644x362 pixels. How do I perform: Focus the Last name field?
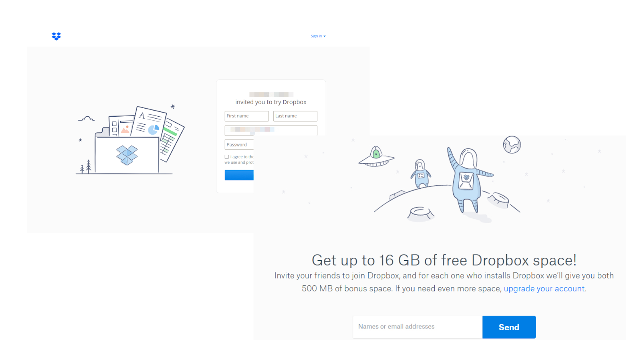pos(295,116)
